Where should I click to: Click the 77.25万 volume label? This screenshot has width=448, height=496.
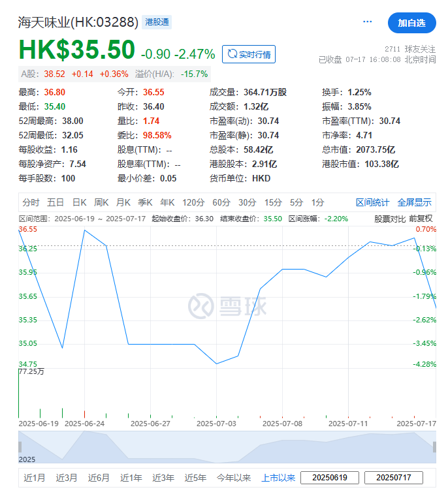31,371
